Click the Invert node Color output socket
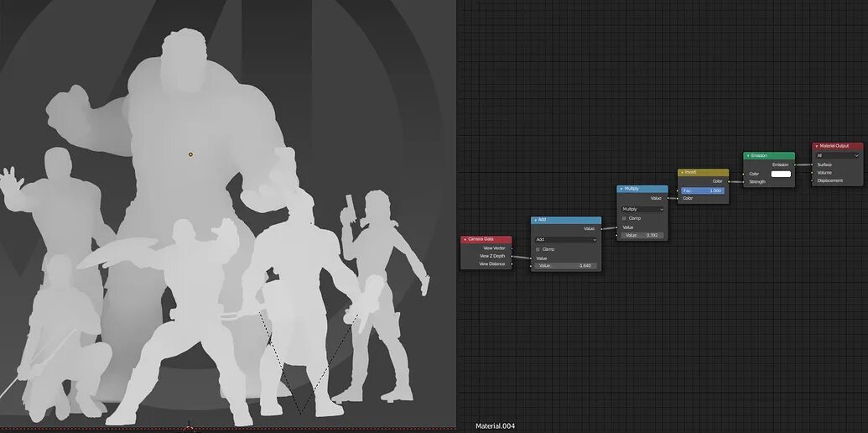 [729, 181]
